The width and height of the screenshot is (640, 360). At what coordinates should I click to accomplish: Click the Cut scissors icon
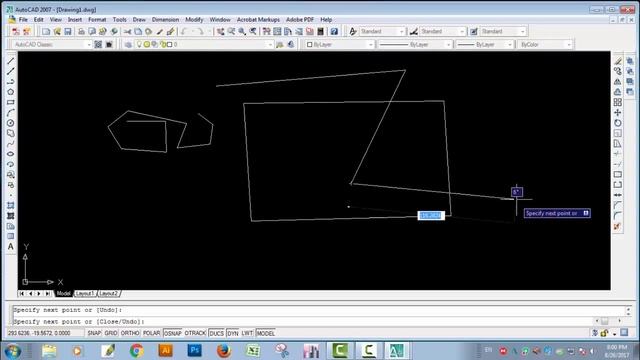click(128, 31)
